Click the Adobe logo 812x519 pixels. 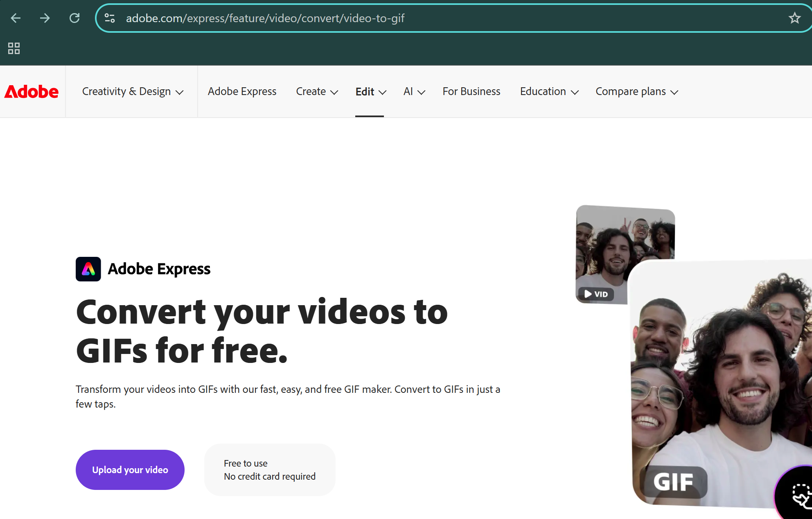pyautogui.click(x=32, y=92)
